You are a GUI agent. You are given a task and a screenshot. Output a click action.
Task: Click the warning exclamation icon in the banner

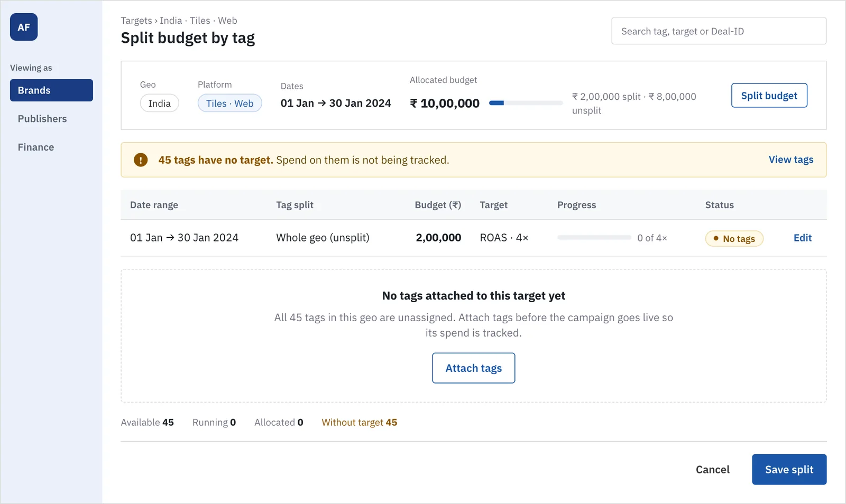pyautogui.click(x=141, y=160)
